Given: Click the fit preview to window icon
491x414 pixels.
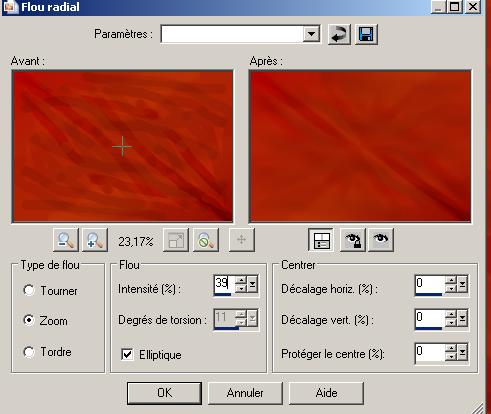Looking at the screenshot, I should click(176, 240).
